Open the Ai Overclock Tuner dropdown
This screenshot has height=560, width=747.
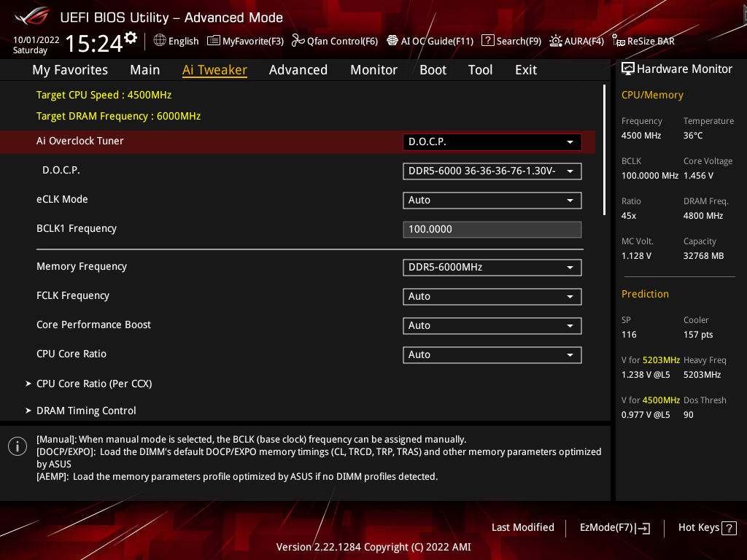click(492, 141)
